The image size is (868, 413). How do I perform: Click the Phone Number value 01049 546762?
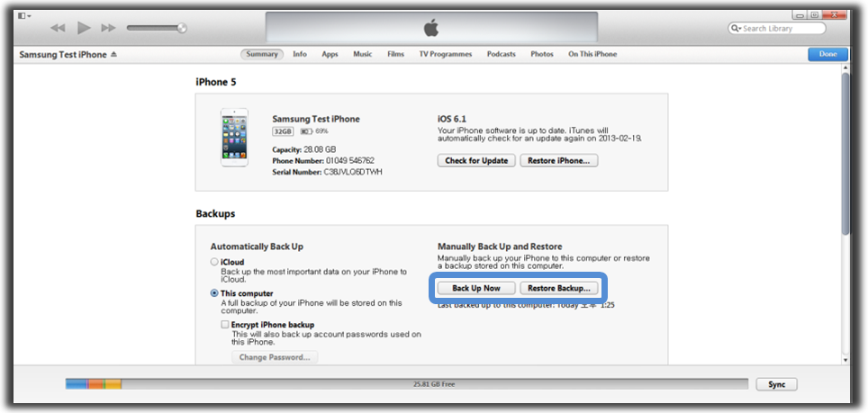click(x=350, y=160)
